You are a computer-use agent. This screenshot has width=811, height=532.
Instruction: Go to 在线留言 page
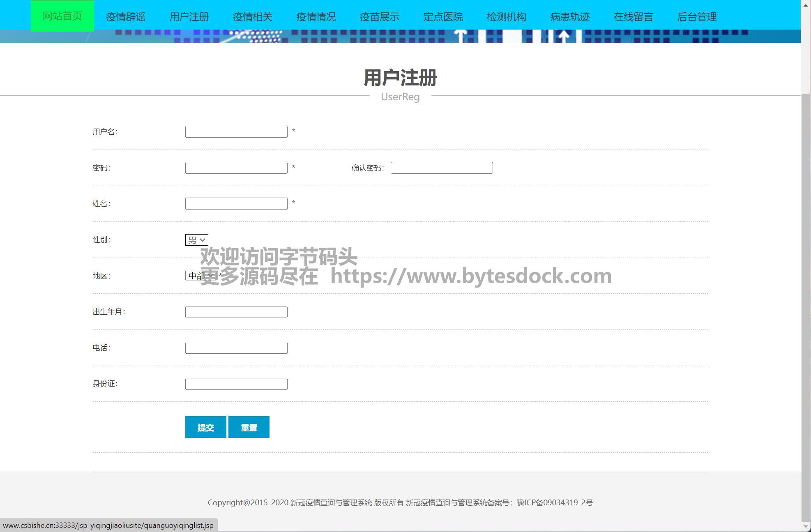[633, 17]
